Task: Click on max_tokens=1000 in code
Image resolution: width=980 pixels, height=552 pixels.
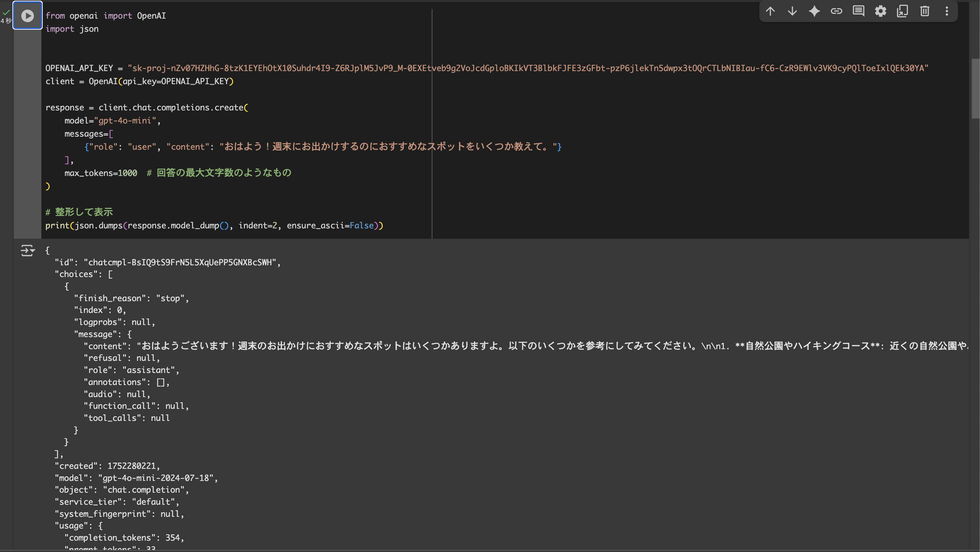Action: [100, 173]
